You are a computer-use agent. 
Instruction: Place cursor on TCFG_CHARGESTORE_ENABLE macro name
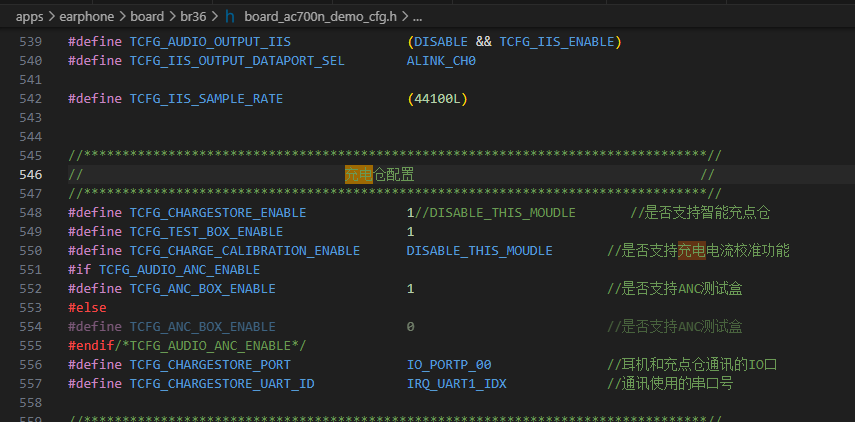tap(218, 213)
